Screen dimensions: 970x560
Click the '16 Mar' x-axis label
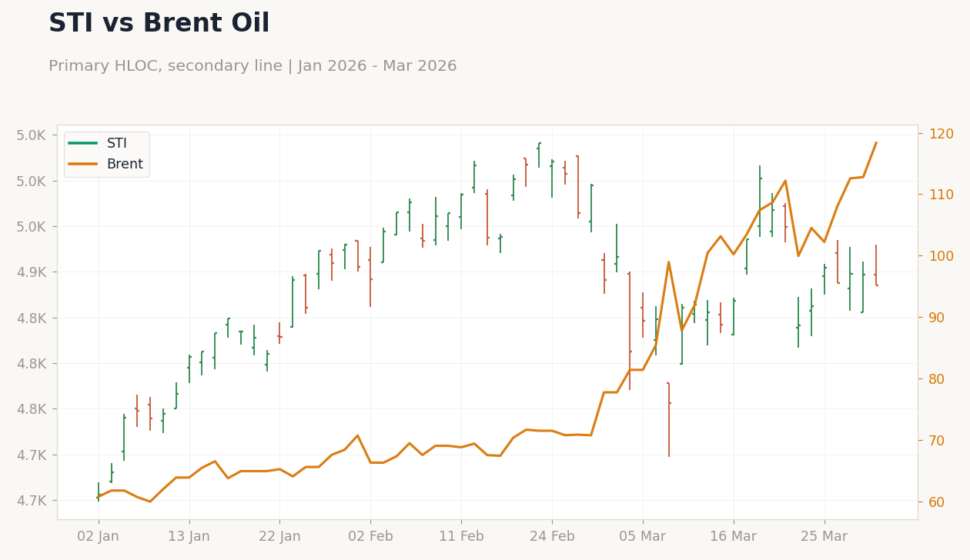tap(734, 537)
